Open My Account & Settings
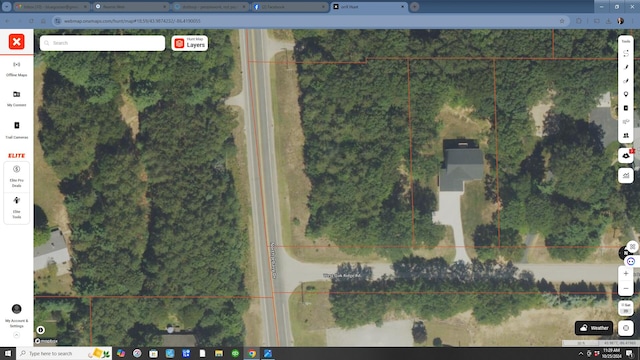640x360 pixels. 16,316
